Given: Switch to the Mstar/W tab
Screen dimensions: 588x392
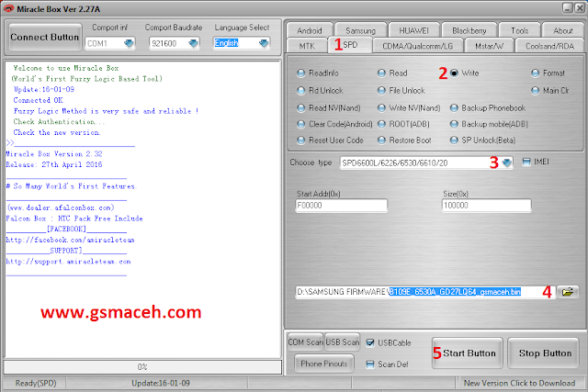Looking at the screenshot, I should [x=489, y=46].
